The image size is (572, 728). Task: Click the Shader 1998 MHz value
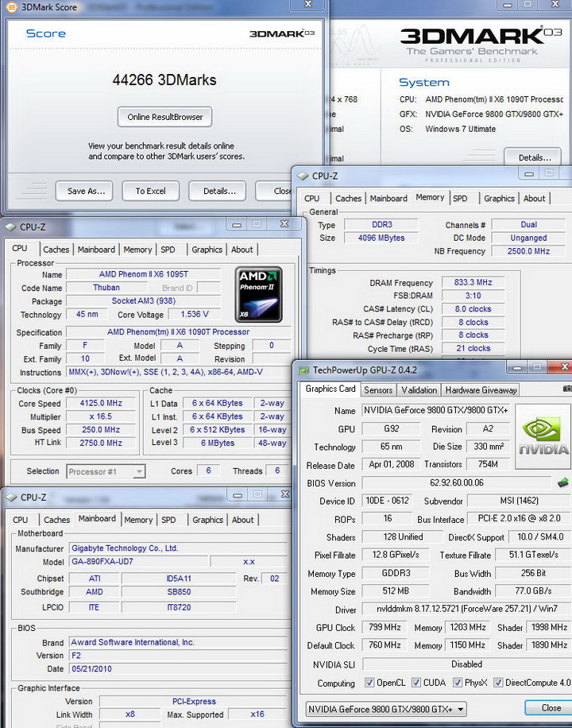point(549,627)
